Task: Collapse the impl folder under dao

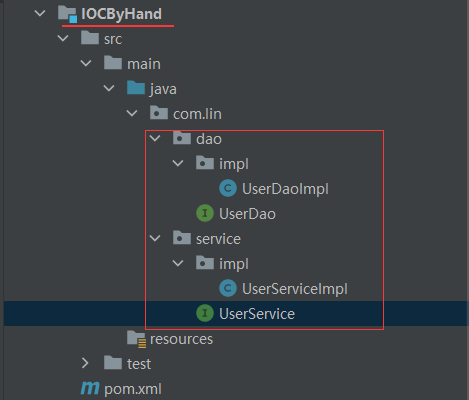Action: (x=178, y=163)
